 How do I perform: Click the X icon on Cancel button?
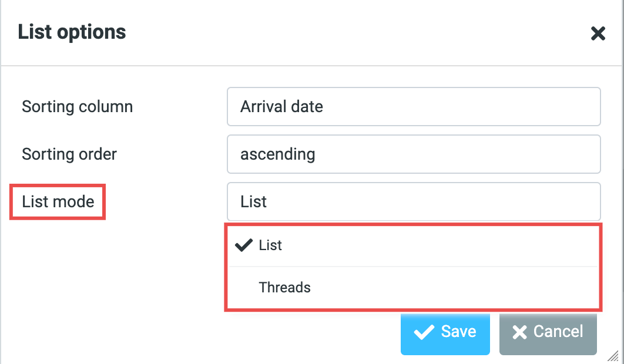(519, 332)
